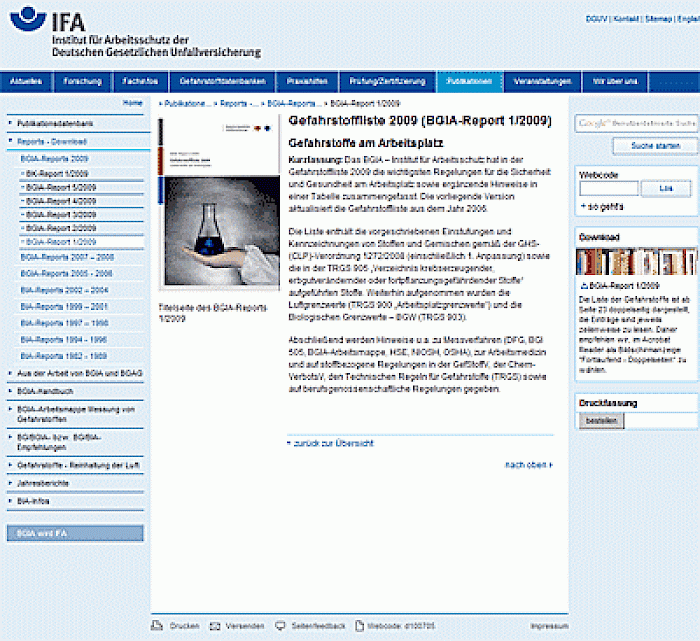
Task: Click the bookshelf image under Download
Action: pos(633,262)
